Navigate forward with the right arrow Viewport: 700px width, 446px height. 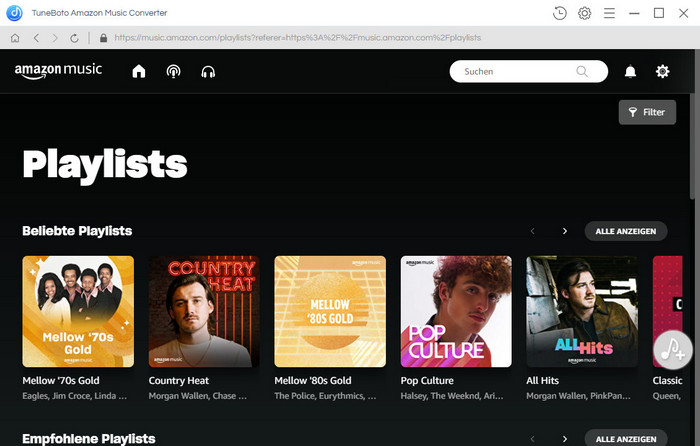click(x=55, y=38)
